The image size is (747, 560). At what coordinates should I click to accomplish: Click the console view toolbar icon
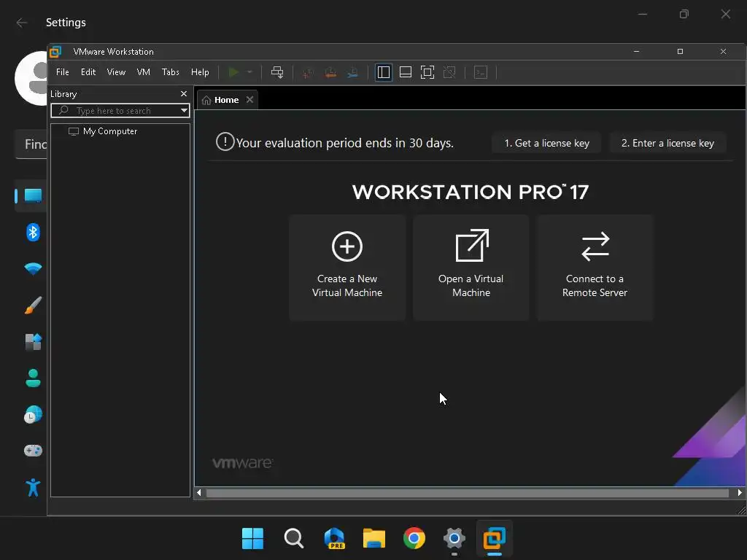481,72
